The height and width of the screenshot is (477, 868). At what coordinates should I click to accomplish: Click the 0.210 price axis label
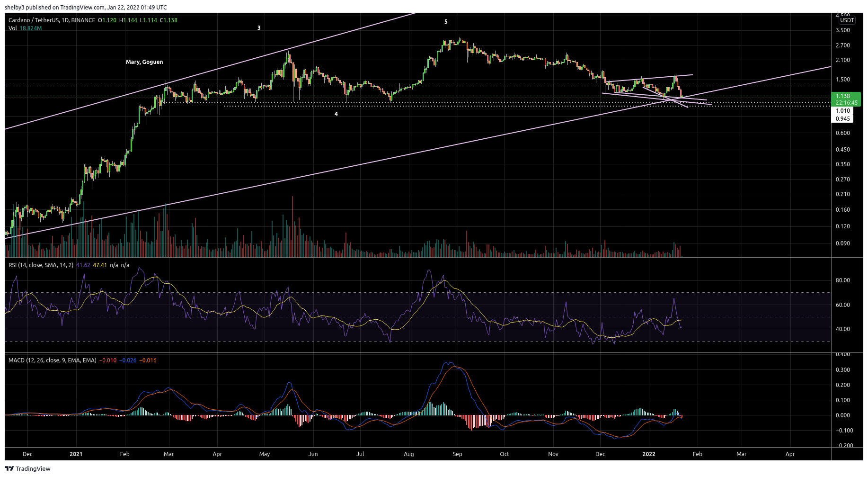[x=843, y=194]
